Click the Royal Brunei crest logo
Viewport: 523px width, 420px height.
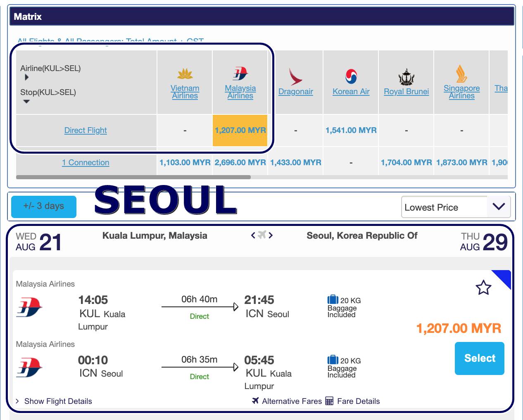[407, 77]
